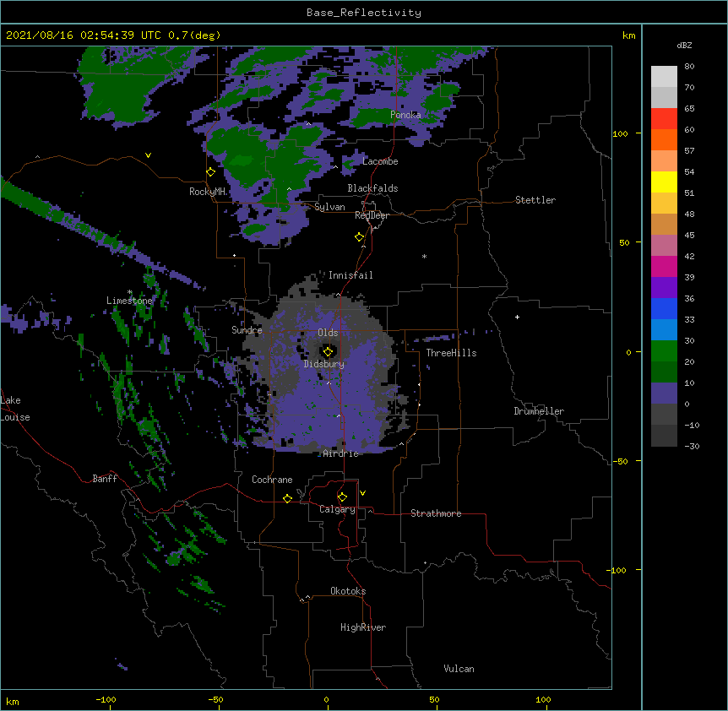Click the Sylvan town label

click(x=329, y=207)
